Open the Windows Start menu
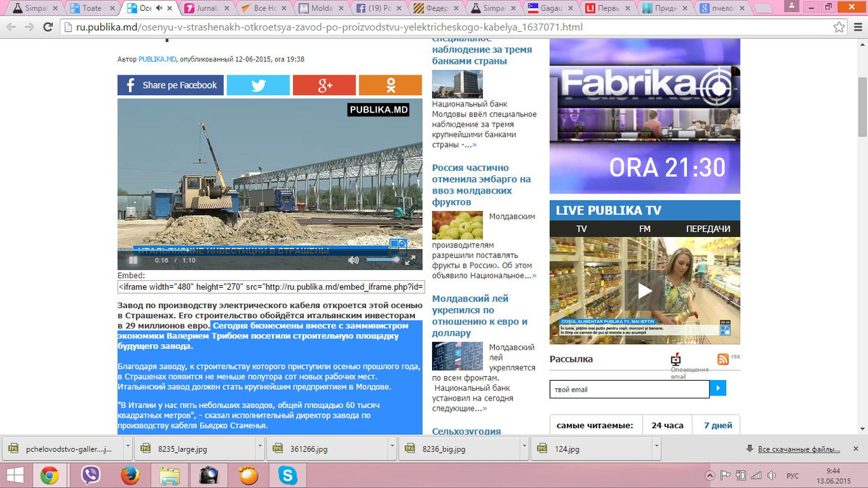The image size is (868, 488). coord(15,475)
